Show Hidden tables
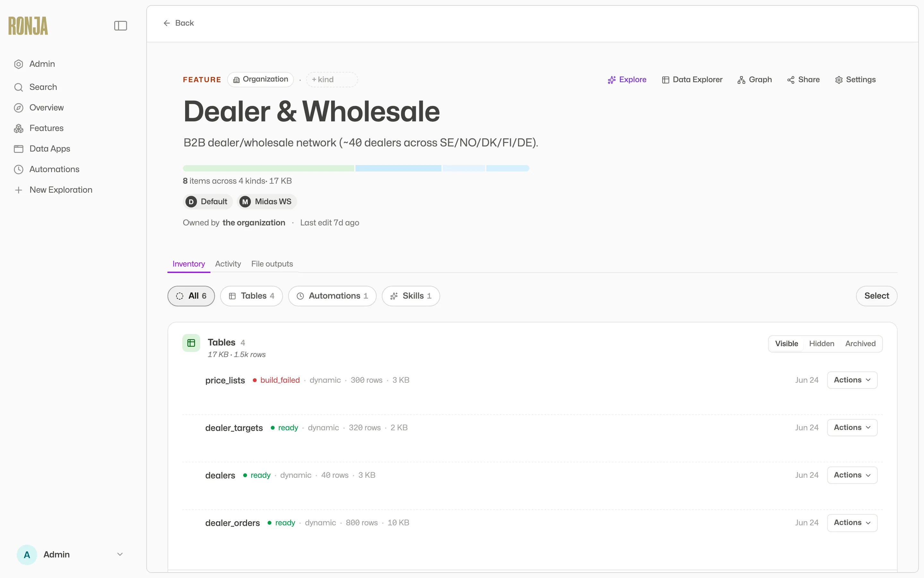Image resolution: width=924 pixels, height=578 pixels. tap(822, 344)
